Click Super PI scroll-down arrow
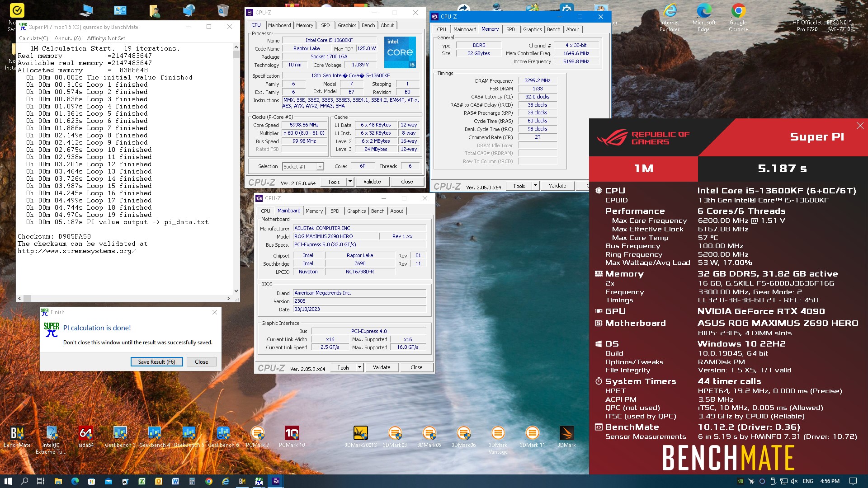This screenshot has width=868, height=488. (236, 291)
